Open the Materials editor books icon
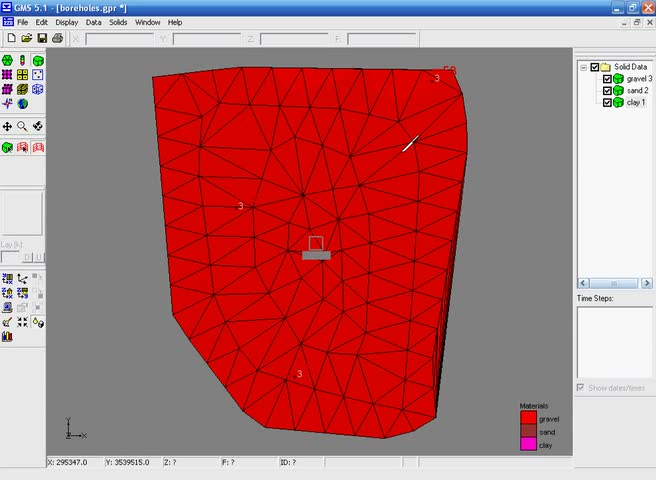The image size is (656, 480). click(7, 336)
